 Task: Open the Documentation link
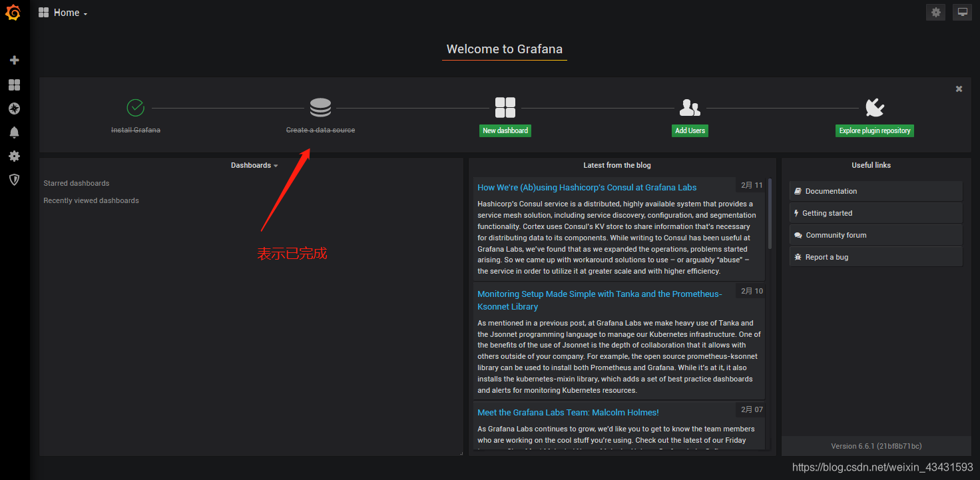tap(876, 191)
